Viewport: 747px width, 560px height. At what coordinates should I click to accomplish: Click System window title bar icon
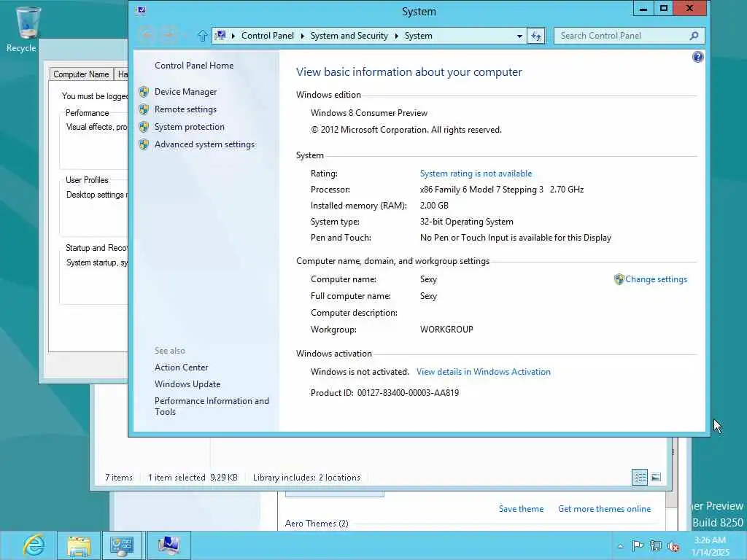pyautogui.click(x=141, y=10)
